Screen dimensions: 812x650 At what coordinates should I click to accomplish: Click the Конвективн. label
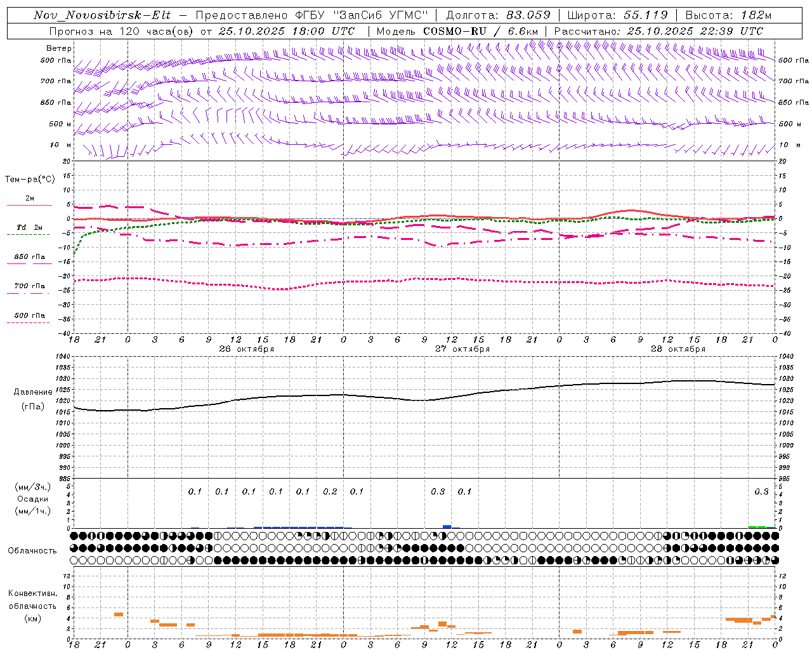point(33,594)
